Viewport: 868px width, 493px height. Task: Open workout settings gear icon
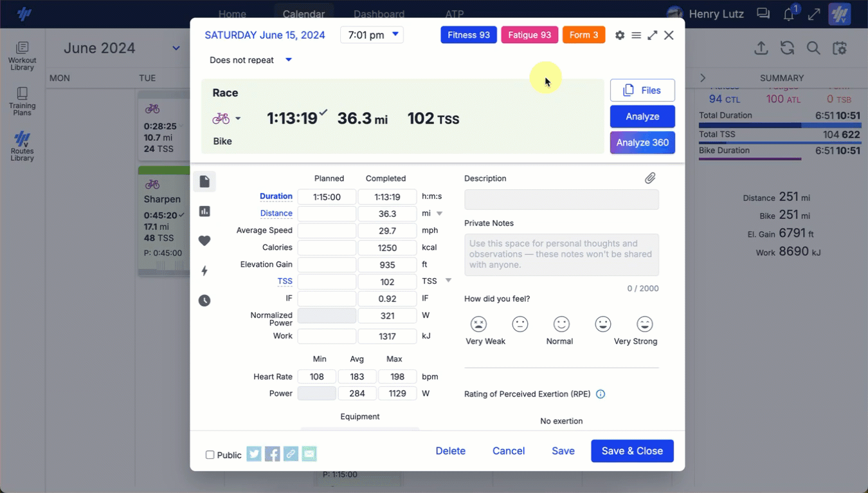[620, 35]
